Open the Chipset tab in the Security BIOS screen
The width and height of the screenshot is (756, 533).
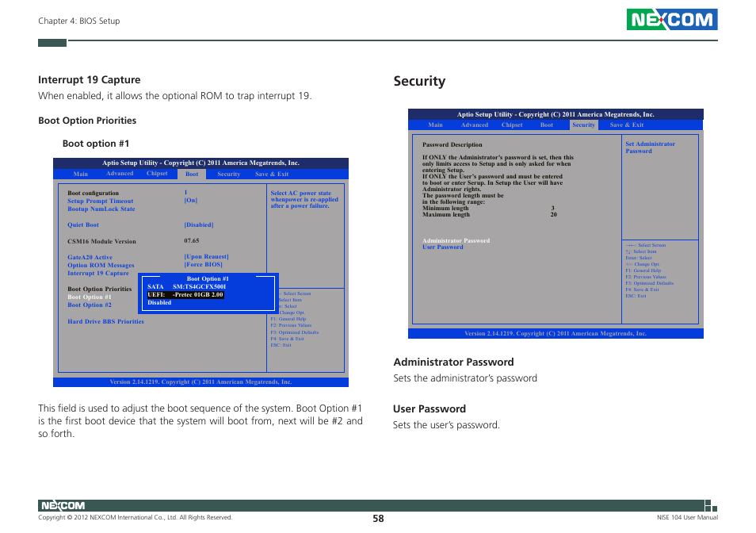click(x=512, y=125)
